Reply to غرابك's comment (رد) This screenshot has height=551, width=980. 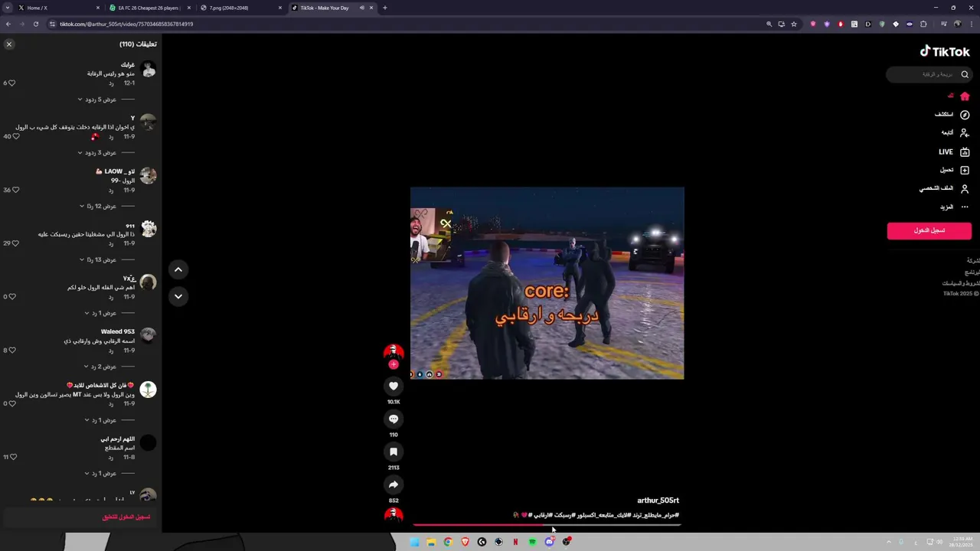coord(111,83)
